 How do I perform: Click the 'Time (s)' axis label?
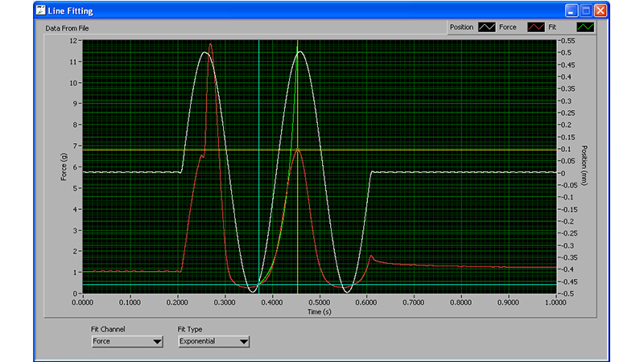tap(319, 312)
